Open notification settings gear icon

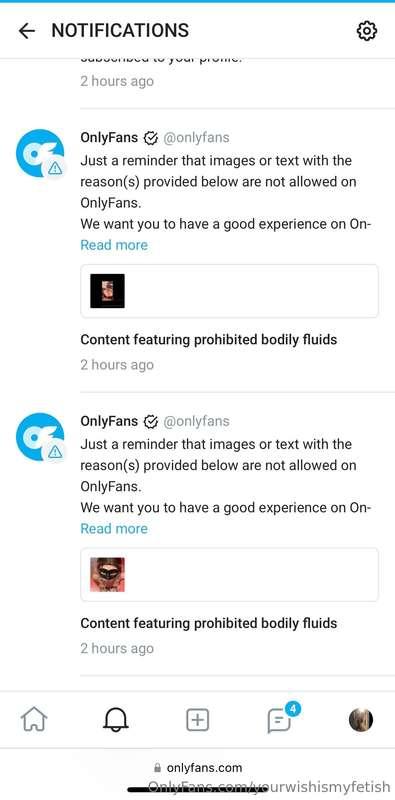(366, 31)
